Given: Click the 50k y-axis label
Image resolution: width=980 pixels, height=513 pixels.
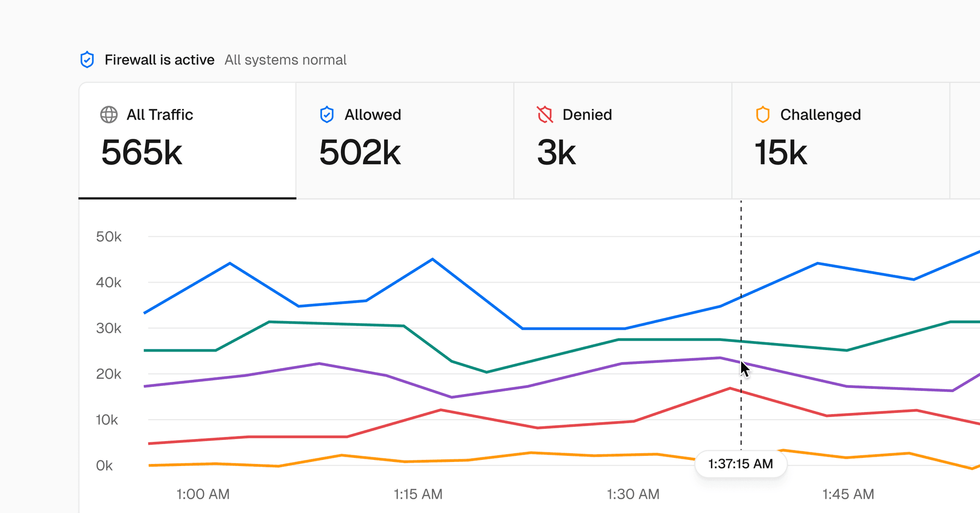Looking at the screenshot, I should [x=109, y=237].
